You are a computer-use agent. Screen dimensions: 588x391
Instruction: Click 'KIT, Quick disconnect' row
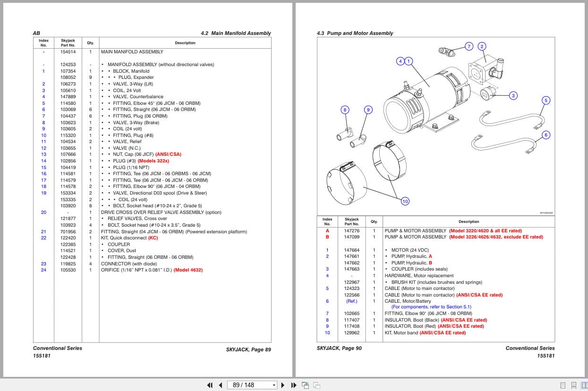(x=129, y=238)
